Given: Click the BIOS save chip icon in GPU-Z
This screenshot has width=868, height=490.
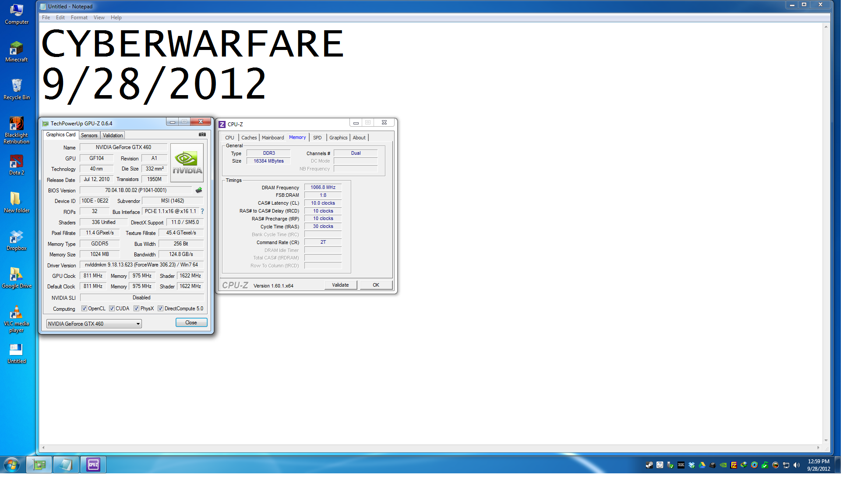Looking at the screenshot, I should click(199, 190).
